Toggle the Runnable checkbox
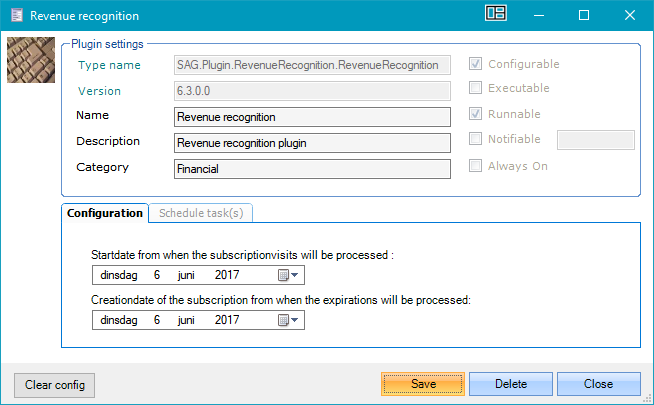This screenshot has height=405, width=654. [477, 114]
